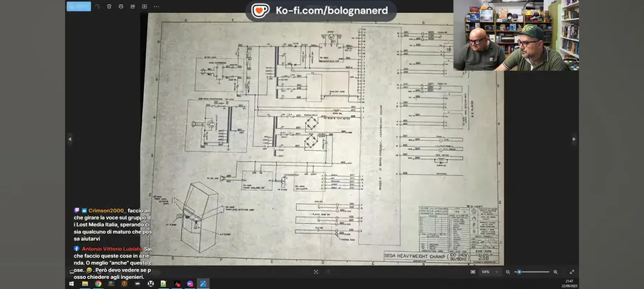
Task: Zoom out with the minus magnifier
Action: pyautogui.click(x=507, y=272)
